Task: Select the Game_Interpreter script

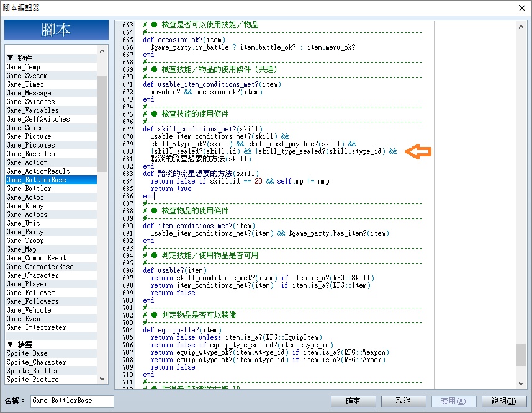Action: pos(52,327)
